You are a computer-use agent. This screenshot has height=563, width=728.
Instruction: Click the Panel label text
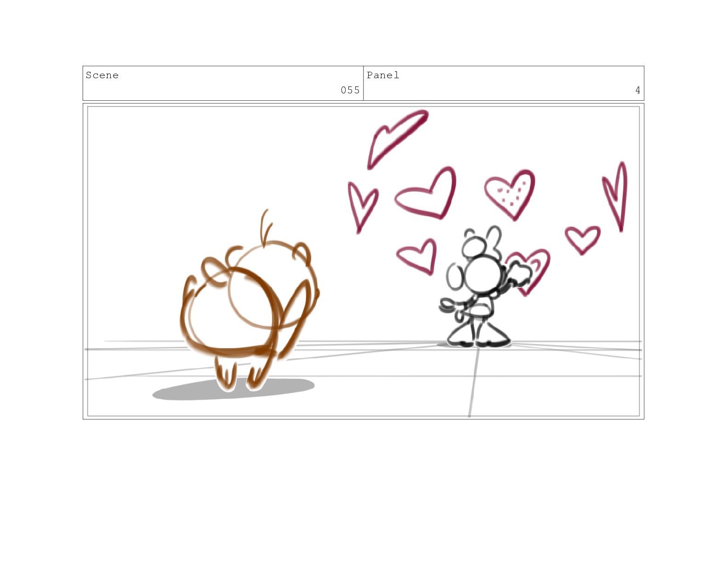(x=383, y=75)
